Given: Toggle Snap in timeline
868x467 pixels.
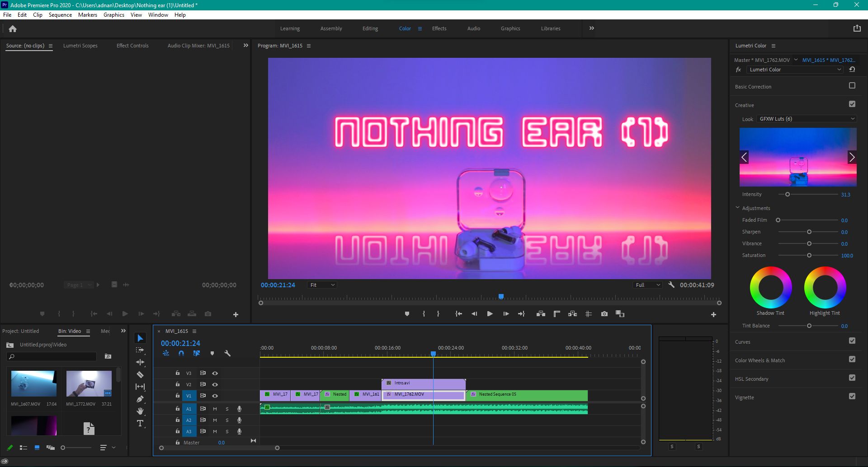Looking at the screenshot, I should [181, 354].
